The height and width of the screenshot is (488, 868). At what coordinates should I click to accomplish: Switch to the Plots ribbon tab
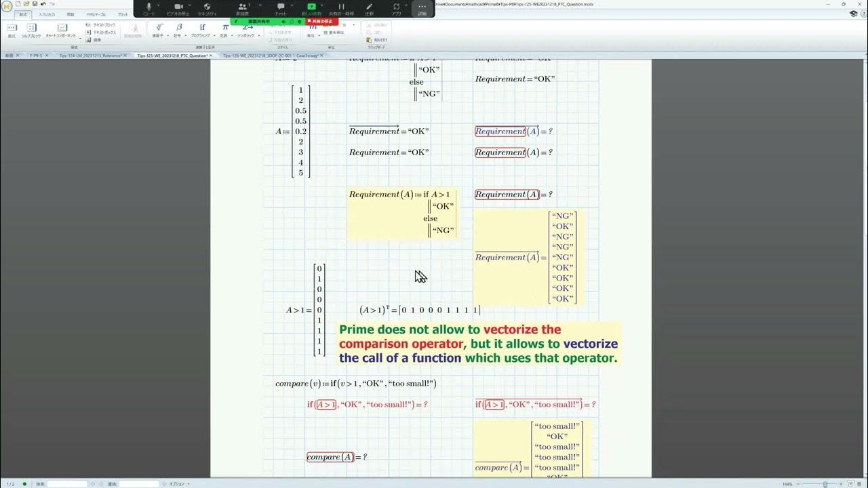[122, 14]
